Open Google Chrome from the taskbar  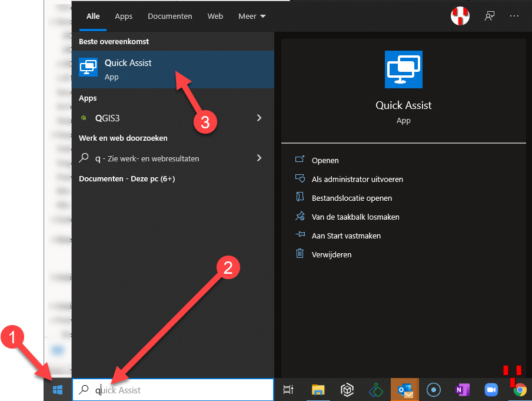point(520,390)
